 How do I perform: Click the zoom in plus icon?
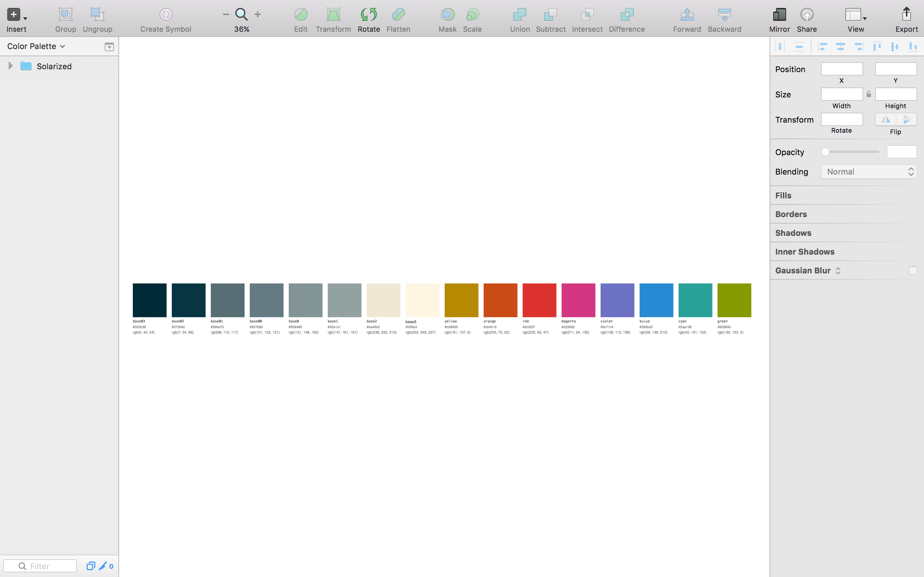pos(258,14)
